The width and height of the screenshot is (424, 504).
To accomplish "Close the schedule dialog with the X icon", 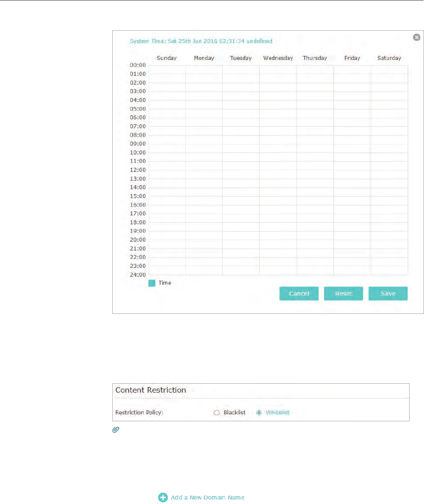I will coord(417,37).
